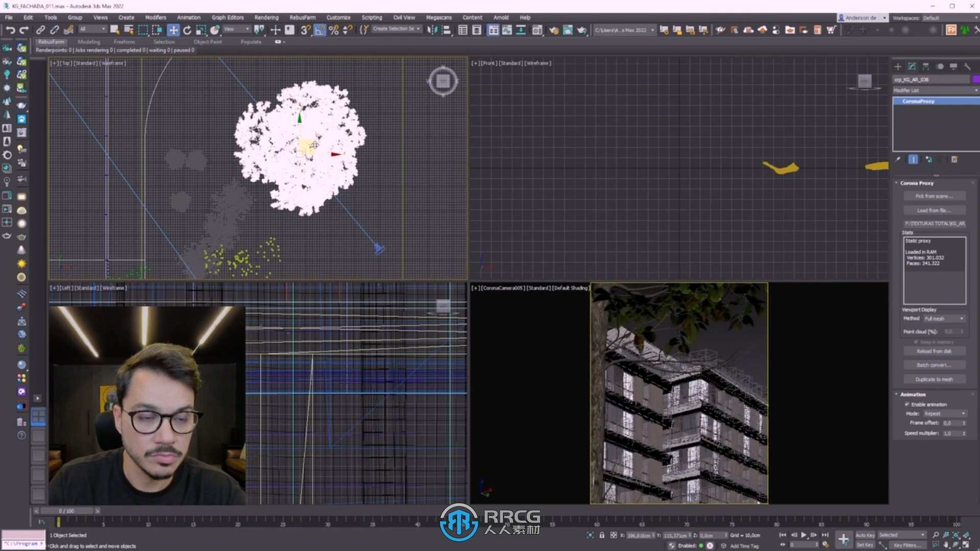The width and height of the screenshot is (980, 551).
Task: Click the Align tool icon
Action: (446, 30)
